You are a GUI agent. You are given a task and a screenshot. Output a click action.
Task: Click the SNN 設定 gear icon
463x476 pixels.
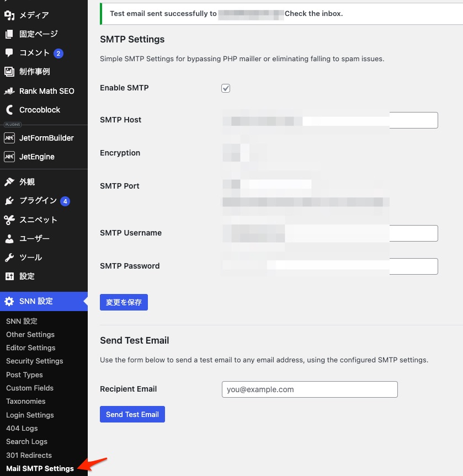9,301
